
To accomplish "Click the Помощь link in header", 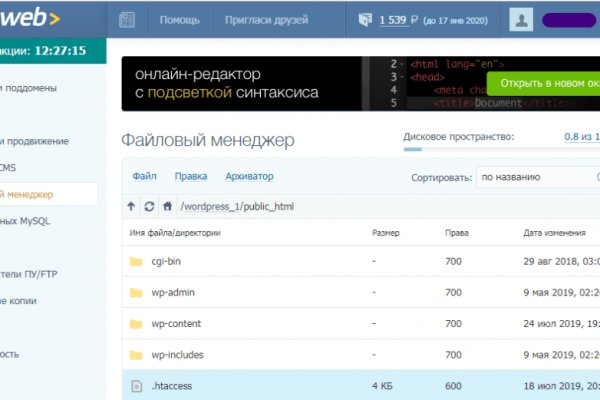I will tap(179, 19).
